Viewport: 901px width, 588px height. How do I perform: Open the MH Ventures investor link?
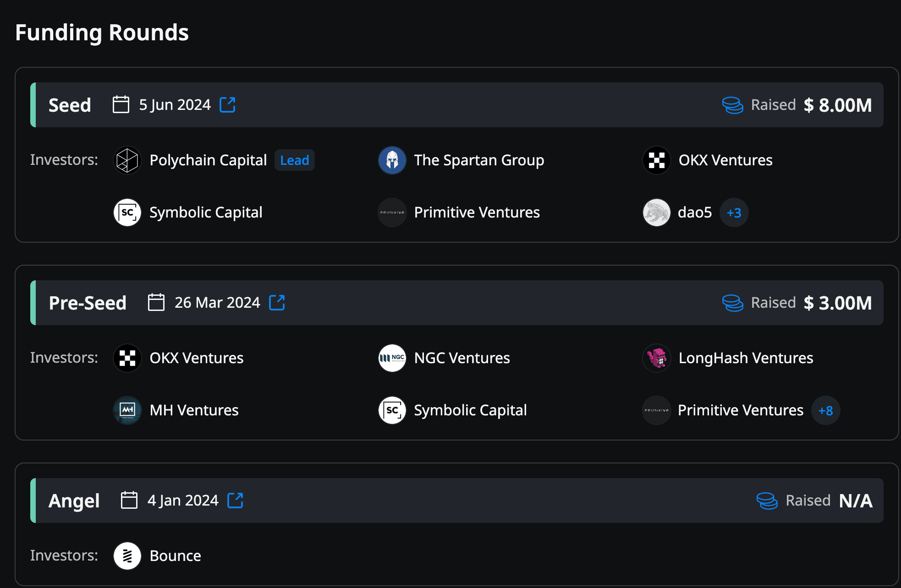[194, 410]
